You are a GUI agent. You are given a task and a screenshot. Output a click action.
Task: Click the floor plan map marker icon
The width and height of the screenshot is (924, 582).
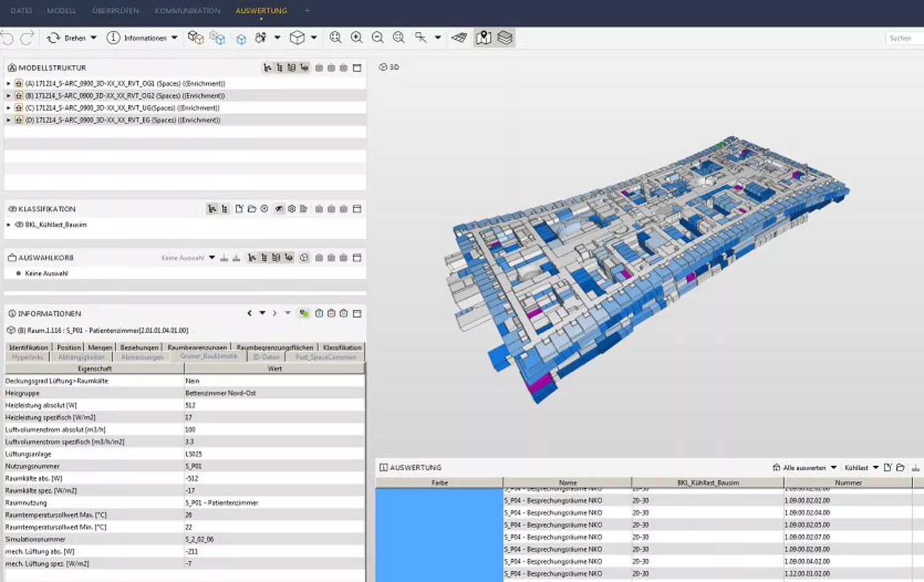(x=483, y=38)
